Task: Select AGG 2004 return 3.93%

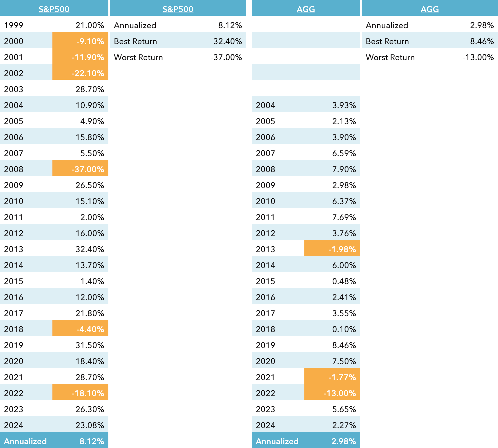Action: click(x=344, y=105)
